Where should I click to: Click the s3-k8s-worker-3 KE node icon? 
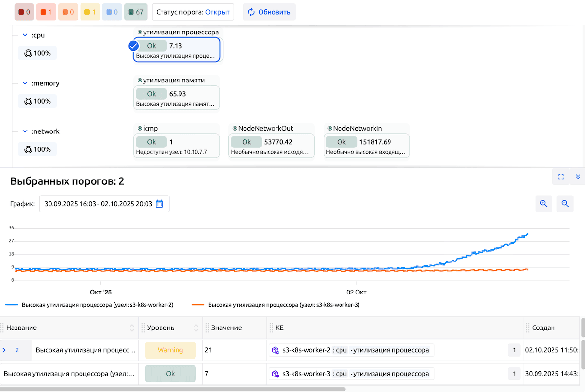pos(275,374)
